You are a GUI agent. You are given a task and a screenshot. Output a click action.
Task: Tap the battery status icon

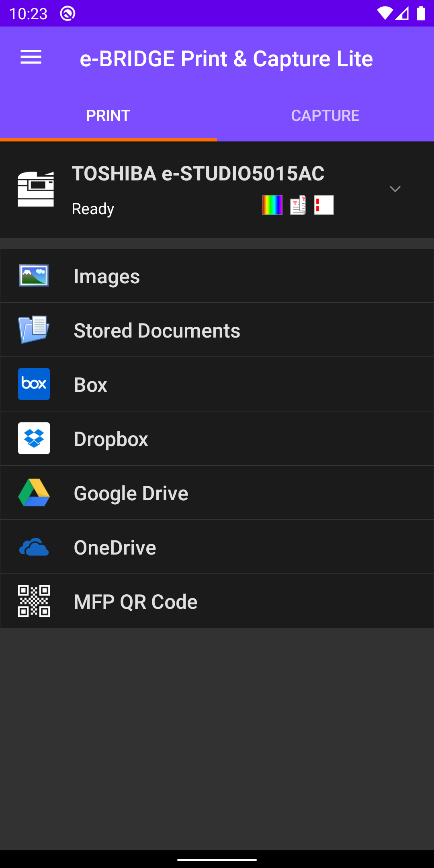pos(421,13)
